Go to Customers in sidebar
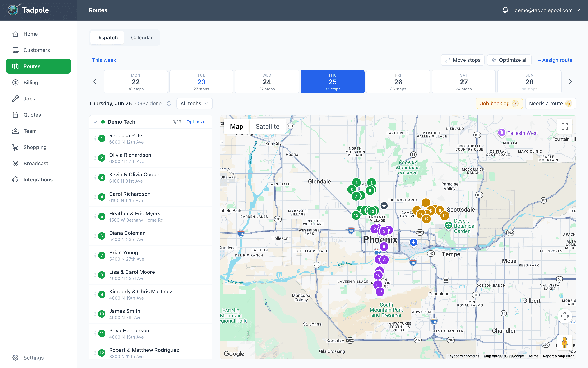Viewport: 588px width, 368px height. click(x=38, y=50)
